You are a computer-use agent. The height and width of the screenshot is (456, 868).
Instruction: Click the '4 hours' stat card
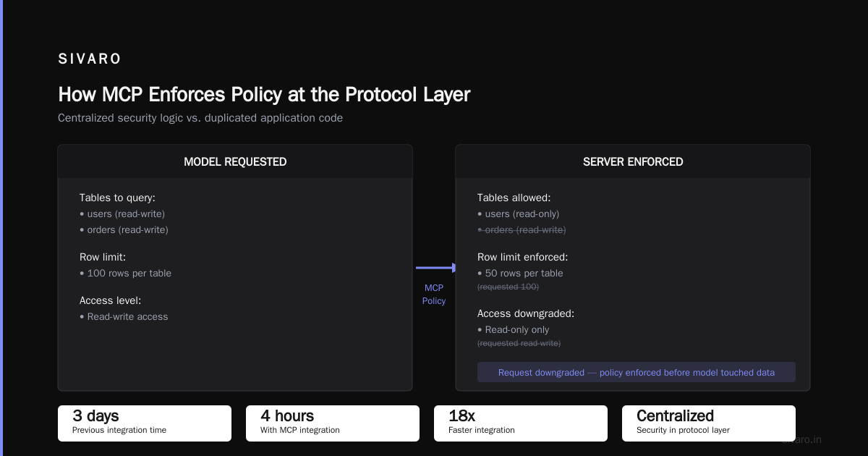click(x=333, y=423)
